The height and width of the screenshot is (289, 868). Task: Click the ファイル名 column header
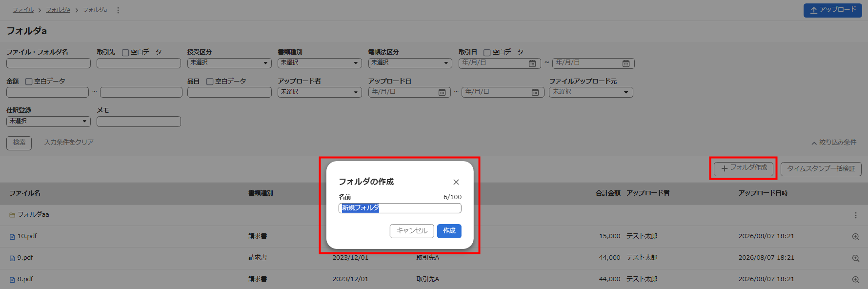(25, 193)
